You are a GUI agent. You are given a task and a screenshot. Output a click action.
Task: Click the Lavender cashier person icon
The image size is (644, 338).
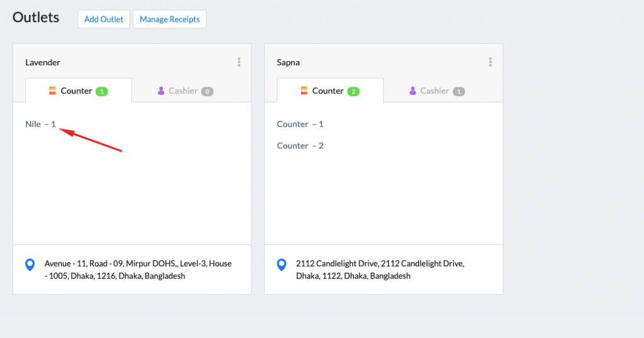161,90
